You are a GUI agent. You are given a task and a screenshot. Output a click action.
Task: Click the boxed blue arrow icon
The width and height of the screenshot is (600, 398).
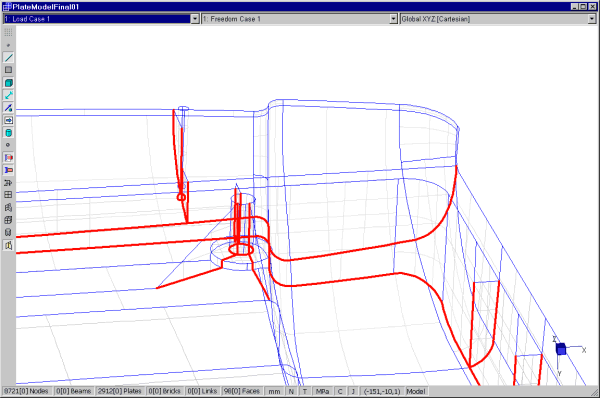pyautogui.click(x=8, y=120)
